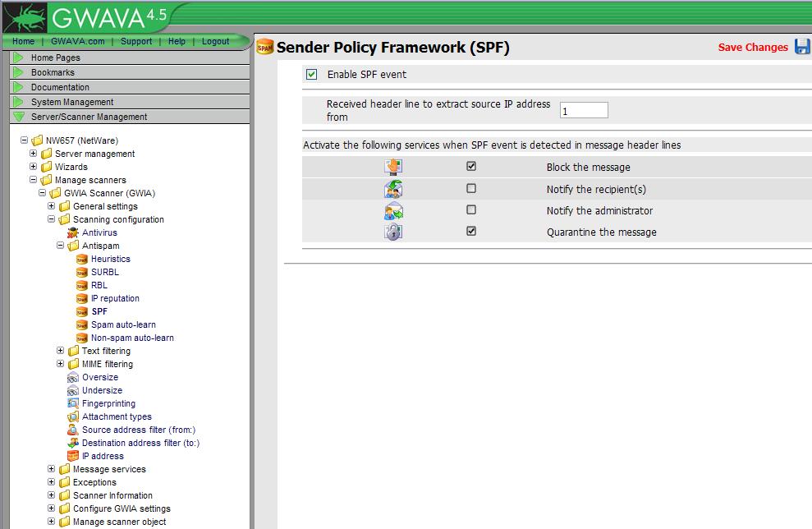This screenshot has height=529, width=812.
Task: Click the Notify the recipient(s) icon
Action: pyautogui.click(x=393, y=189)
